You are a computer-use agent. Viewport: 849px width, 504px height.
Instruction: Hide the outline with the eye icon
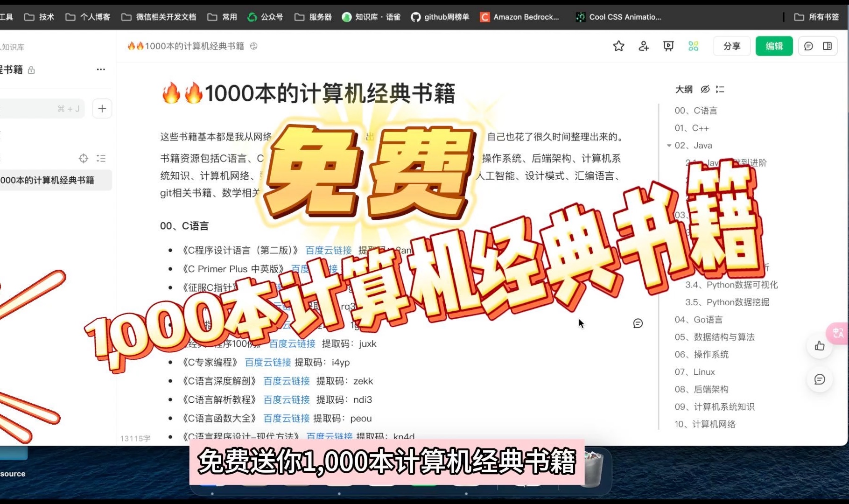tap(705, 89)
